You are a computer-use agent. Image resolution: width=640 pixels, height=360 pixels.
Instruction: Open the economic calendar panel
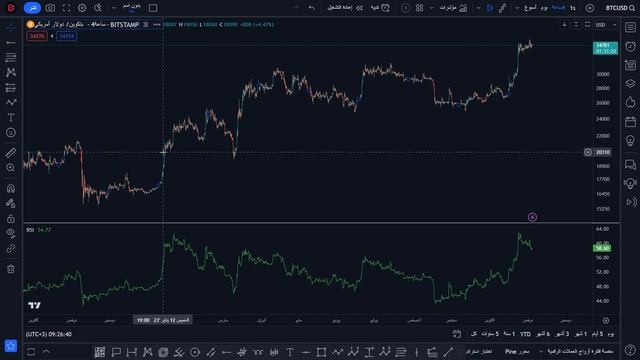[x=630, y=121]
